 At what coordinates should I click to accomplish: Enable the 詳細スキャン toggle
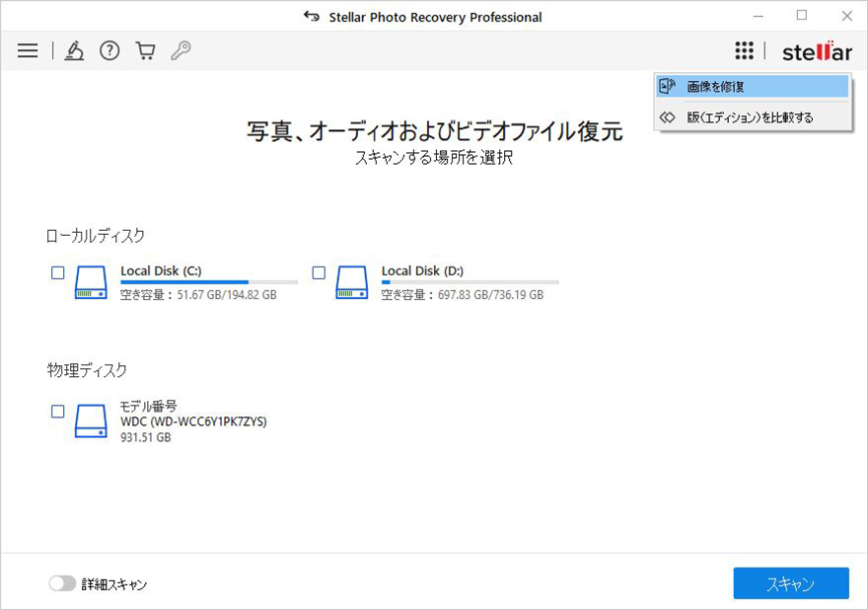(61, 584)
